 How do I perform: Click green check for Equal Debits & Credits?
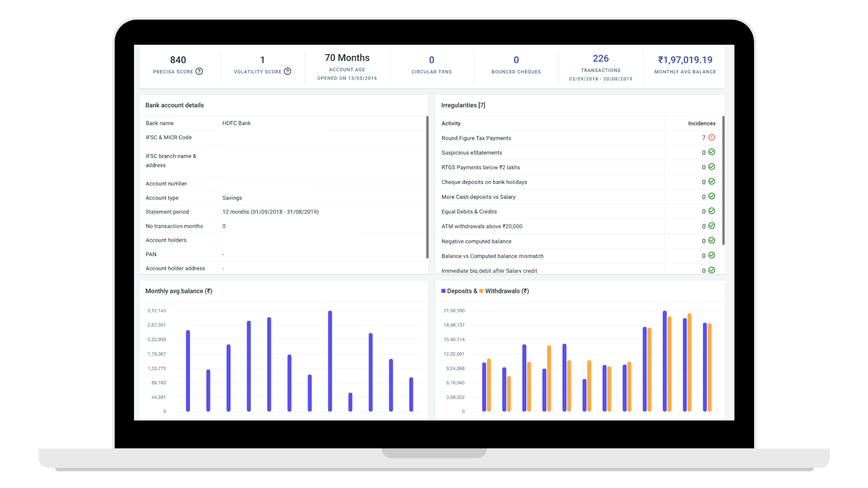(712, 211)
